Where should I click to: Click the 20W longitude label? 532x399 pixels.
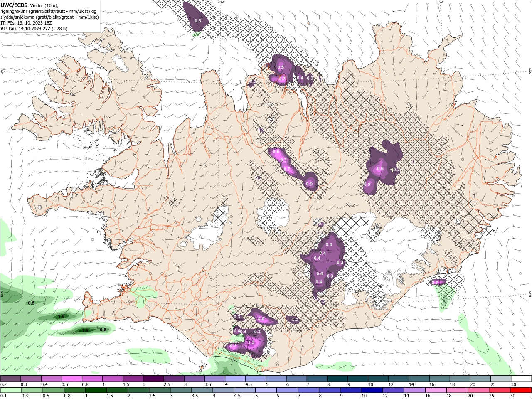221,2
